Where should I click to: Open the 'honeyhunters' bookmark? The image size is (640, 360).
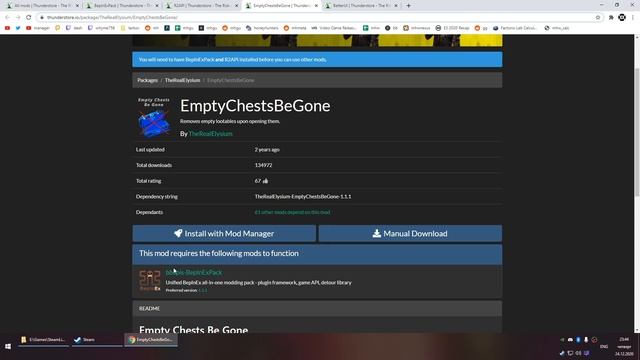pos(262,28)
